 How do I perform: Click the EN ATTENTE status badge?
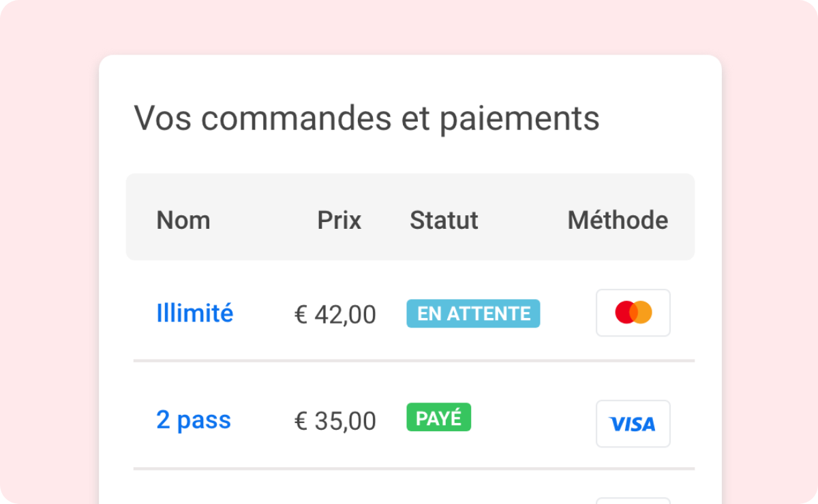click(x=473, y=313)
